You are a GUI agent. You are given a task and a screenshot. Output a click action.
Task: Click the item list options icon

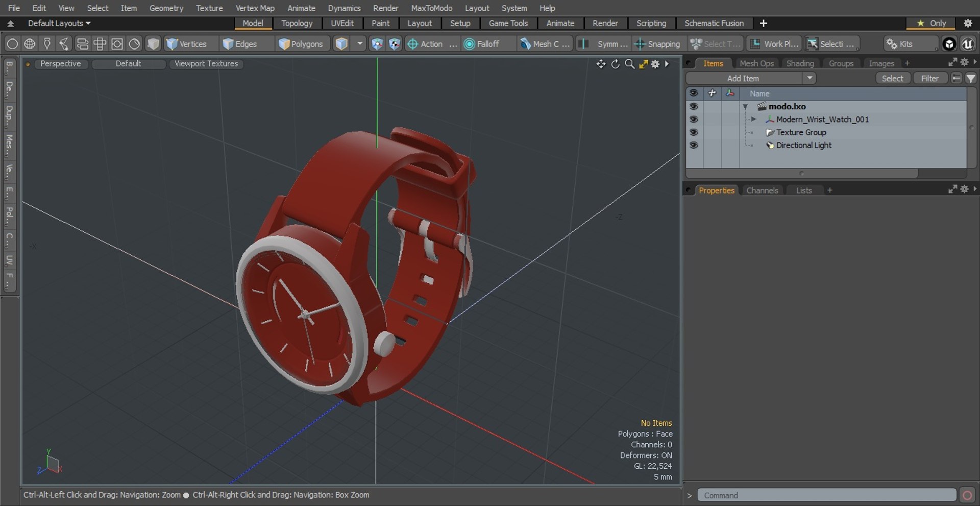957,78
